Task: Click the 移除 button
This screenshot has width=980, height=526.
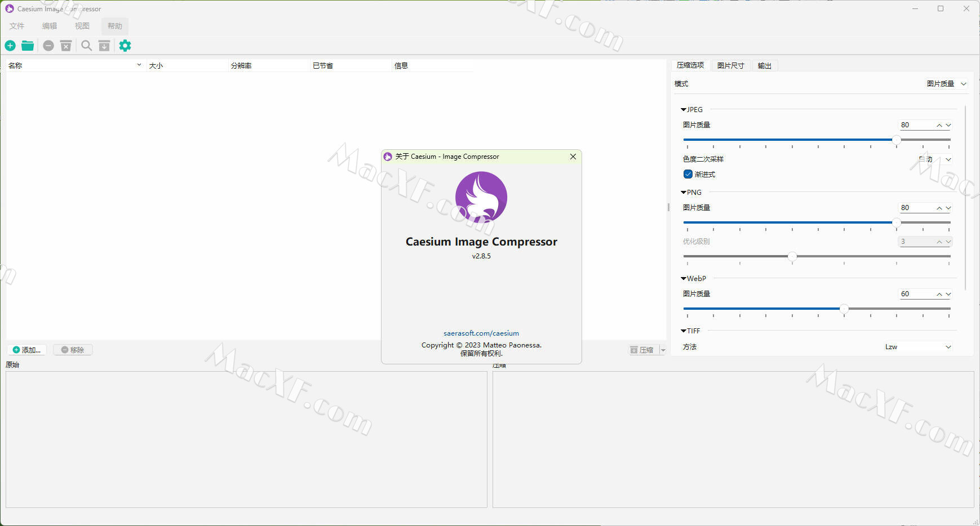Action: tap(73, 350)
